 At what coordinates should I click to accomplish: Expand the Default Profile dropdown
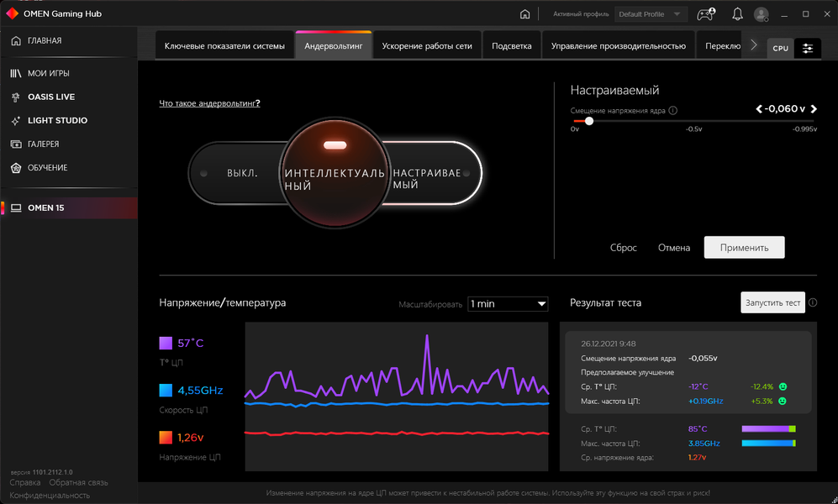point(650,14)
